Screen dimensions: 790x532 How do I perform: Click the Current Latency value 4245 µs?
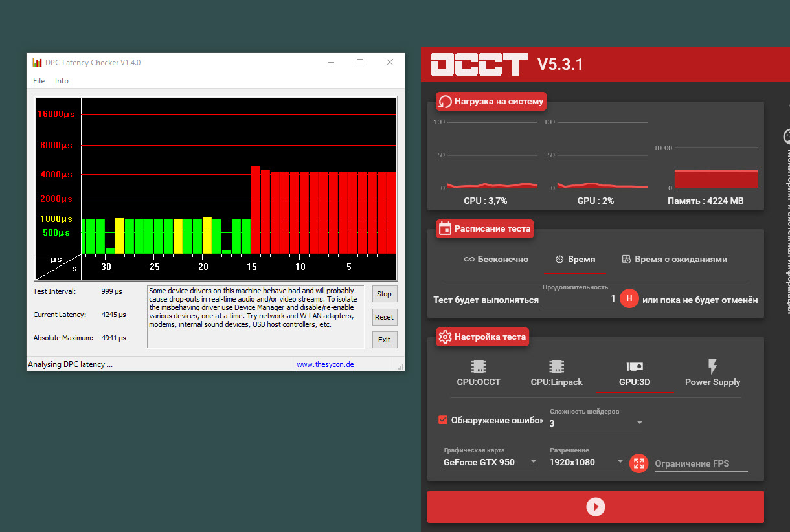point(113,315)
